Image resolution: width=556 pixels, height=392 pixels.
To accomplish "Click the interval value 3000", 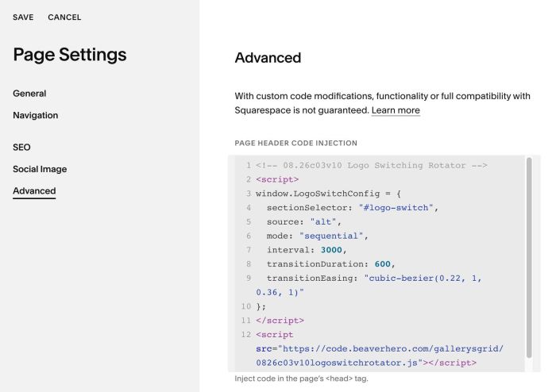I will [x=331, y=250].
